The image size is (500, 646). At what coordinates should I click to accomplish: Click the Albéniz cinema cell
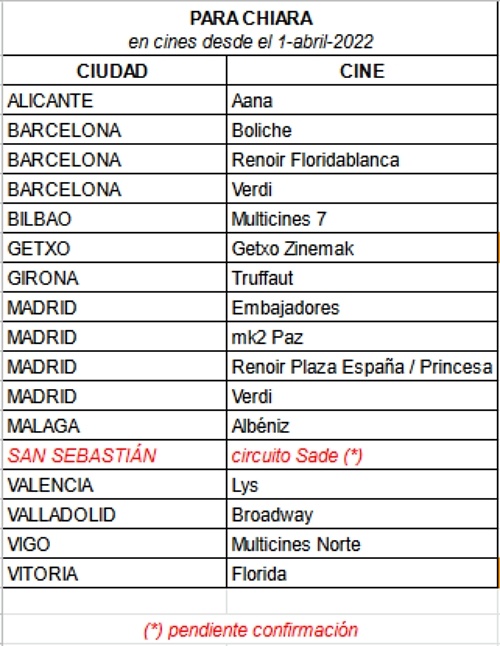[362, 426]
